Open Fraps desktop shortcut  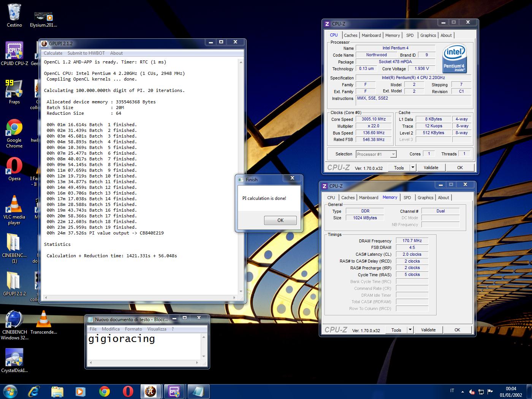click(x=14, y=92)
